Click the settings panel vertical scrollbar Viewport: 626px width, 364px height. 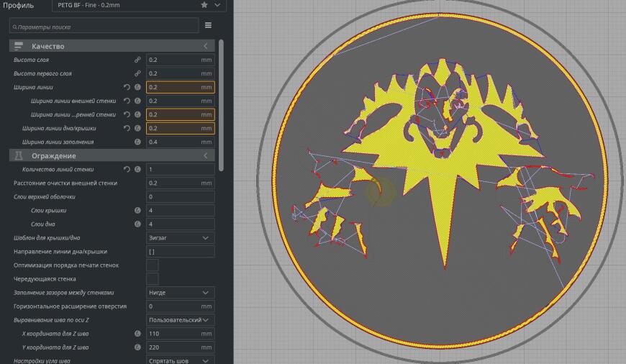[x=221, y=104]
